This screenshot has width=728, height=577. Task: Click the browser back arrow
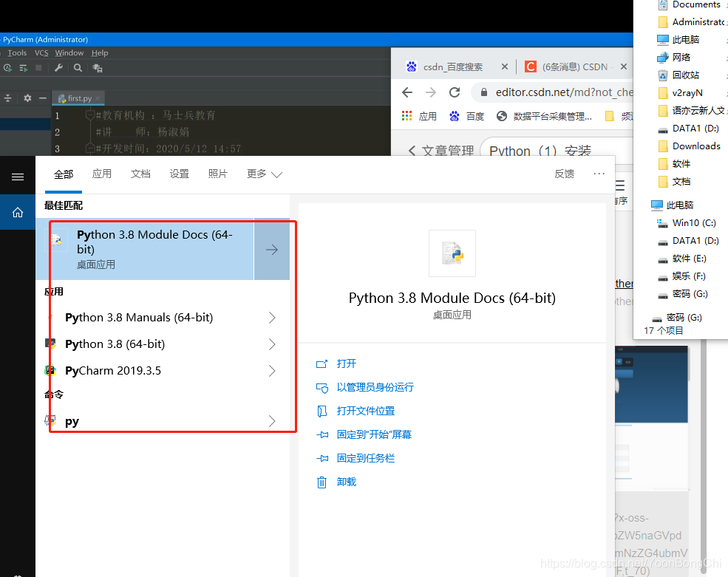click(x=407, y=92)
